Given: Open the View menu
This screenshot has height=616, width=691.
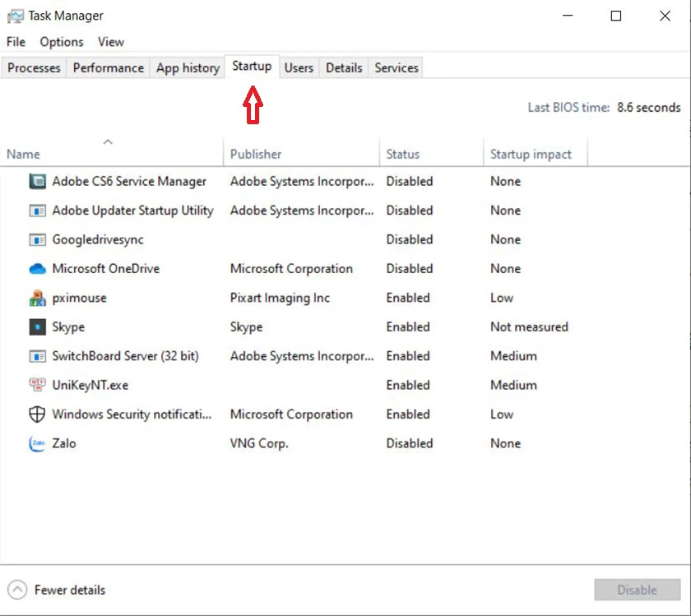Looking at the screenshot, I should click(111, 42).
